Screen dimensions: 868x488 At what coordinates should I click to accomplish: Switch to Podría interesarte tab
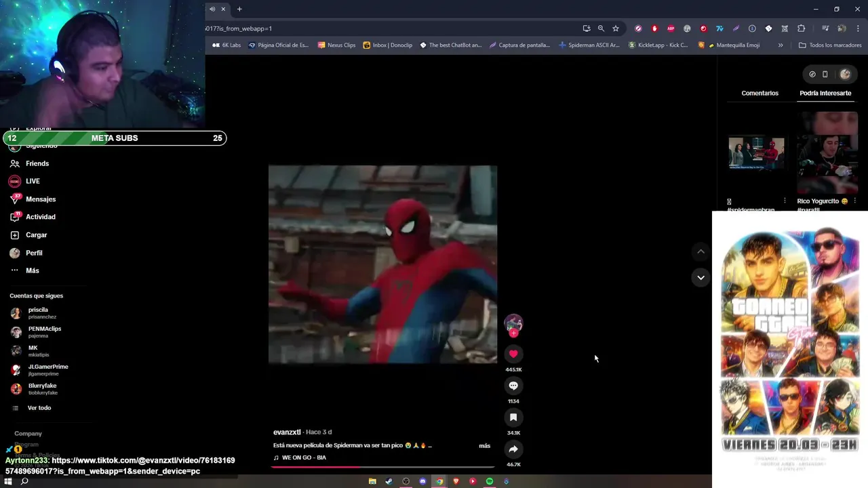pos(825,93)
